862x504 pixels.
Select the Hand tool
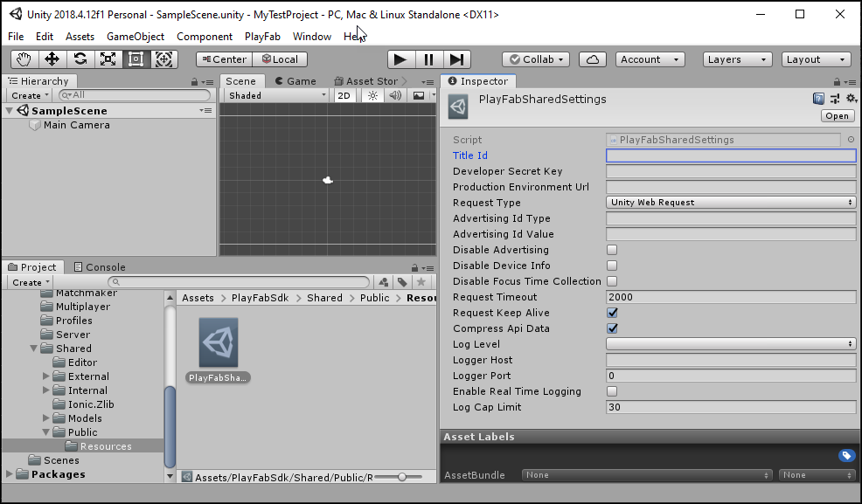click(x=24, y=59)
